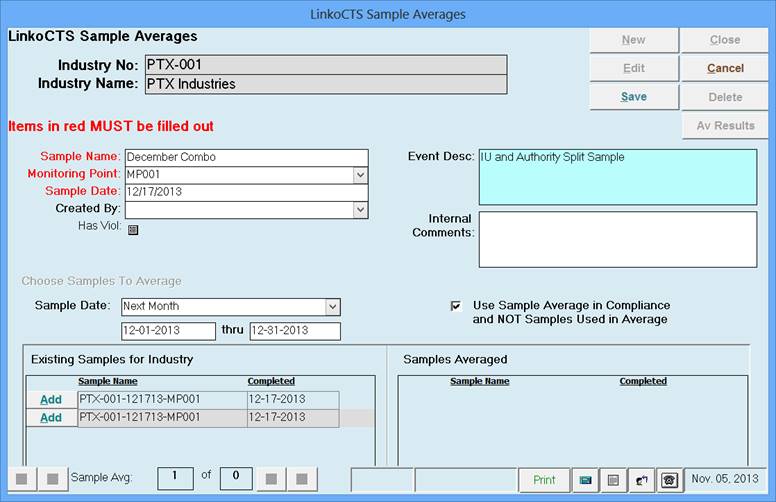
Task: Click the first record navigation button
Action: pyautogui.click(x=22, y=479)
